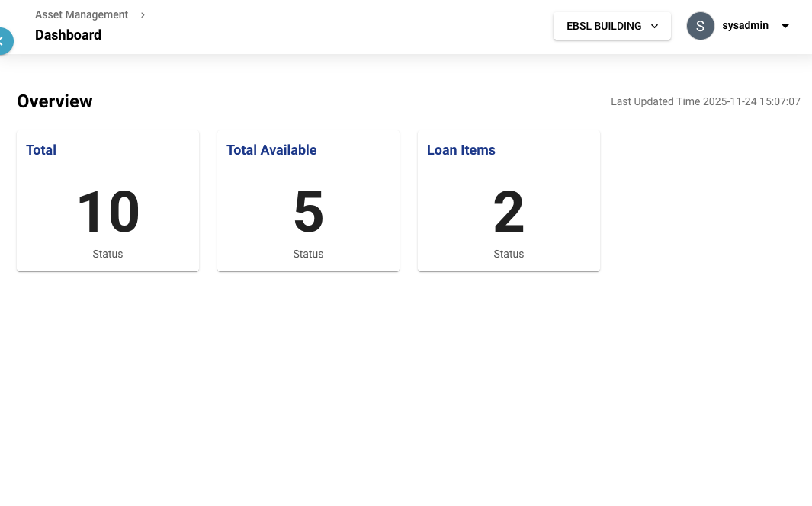Click the Last Updated Time text
The width and height of the screenshot is (812, 506).
click(705, 101)
